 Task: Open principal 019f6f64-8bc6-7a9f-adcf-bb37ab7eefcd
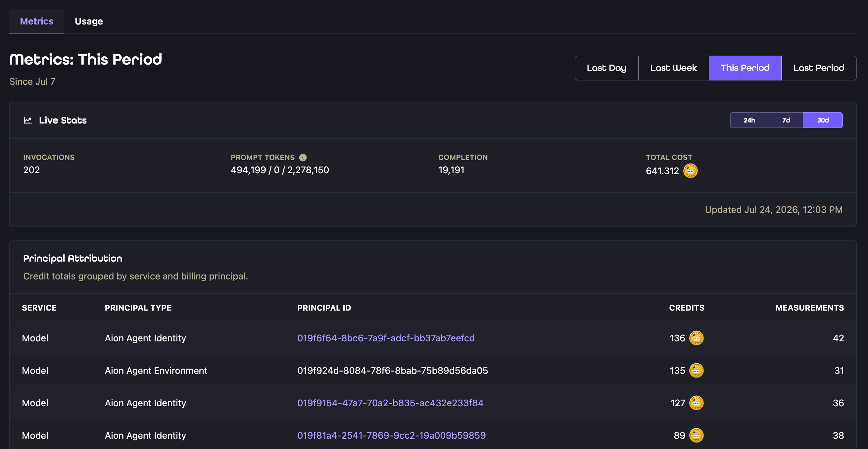coord(386,338)
